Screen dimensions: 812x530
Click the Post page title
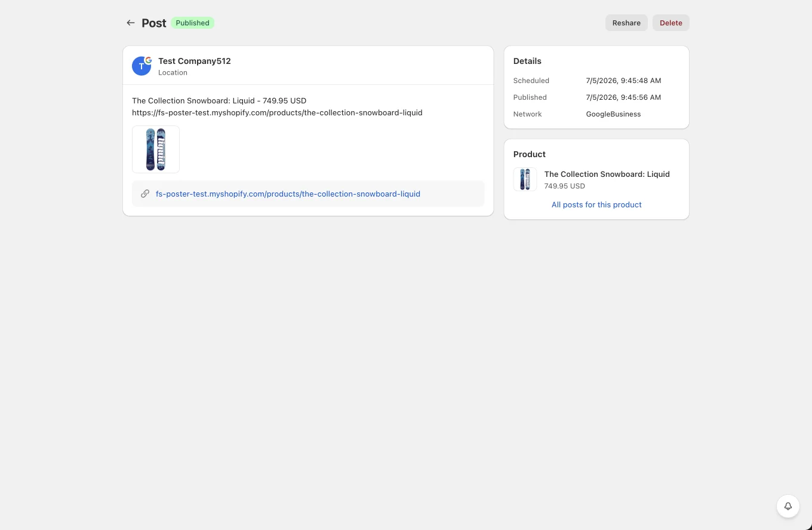point(153,23)
